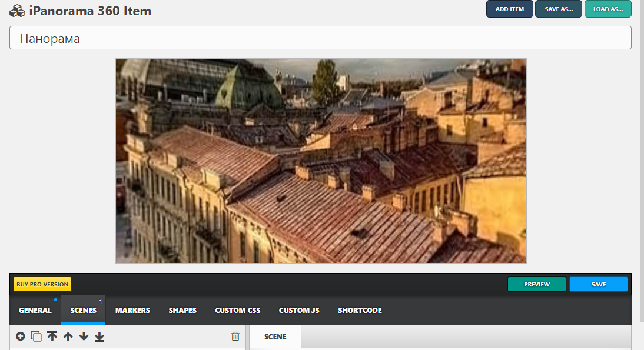Click the iPanorama 360 Item heading

pyautogui.click(x=90, y=11)
